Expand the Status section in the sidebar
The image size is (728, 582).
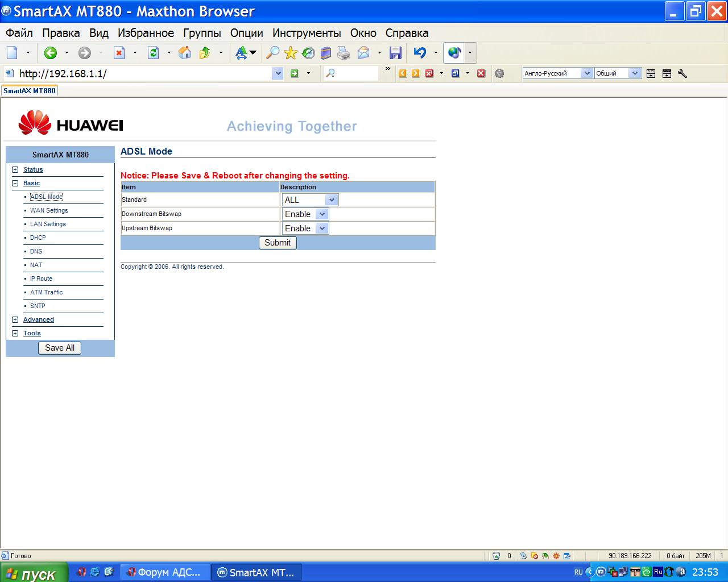pyautogui.click(x=15, y=169)
